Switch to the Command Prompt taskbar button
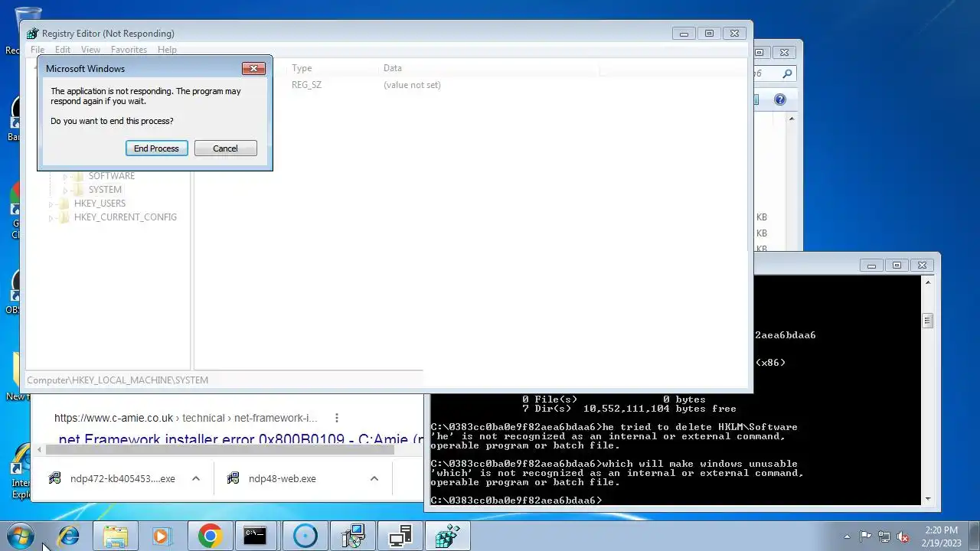 tap(255, 536)
